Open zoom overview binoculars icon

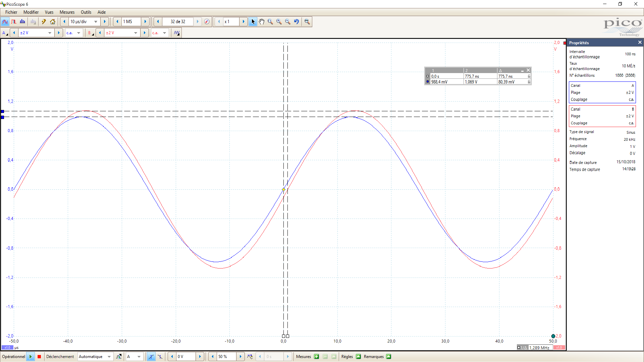click(307, 22)
